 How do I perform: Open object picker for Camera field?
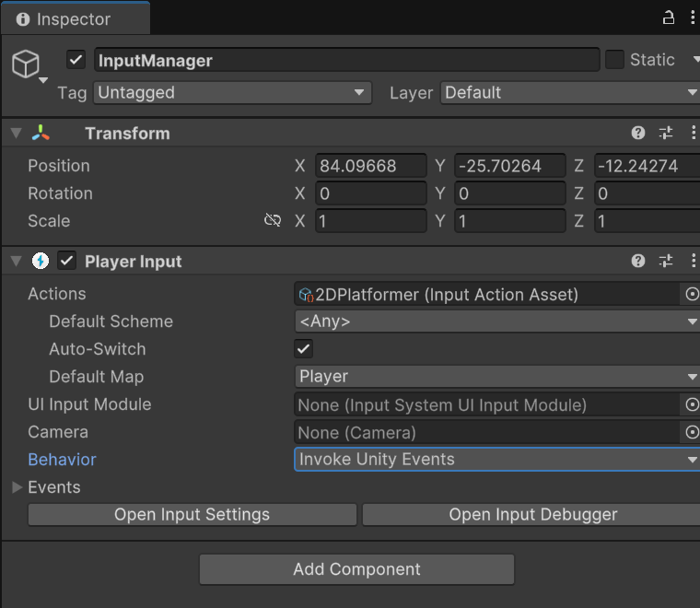[692, 432]
